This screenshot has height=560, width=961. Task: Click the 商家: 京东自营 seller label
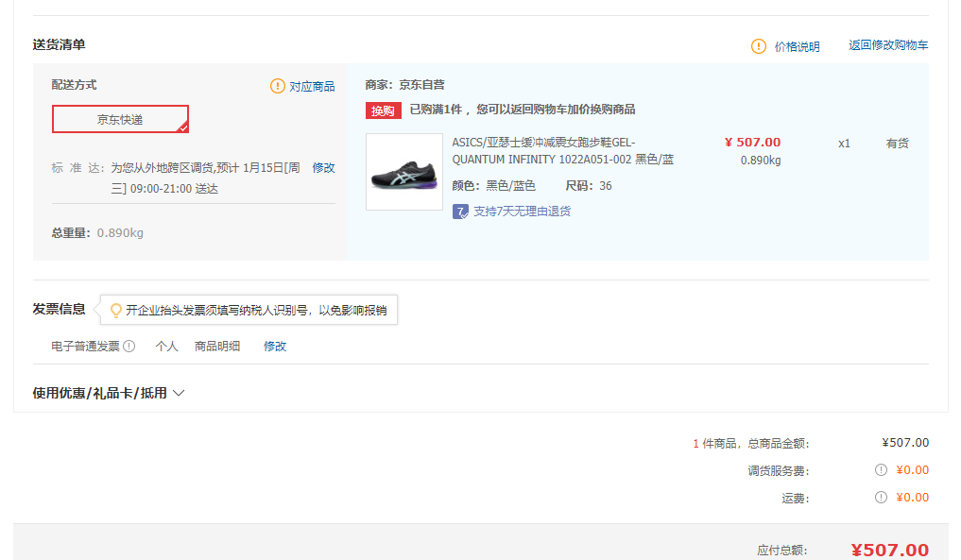[x=404, y=85]
